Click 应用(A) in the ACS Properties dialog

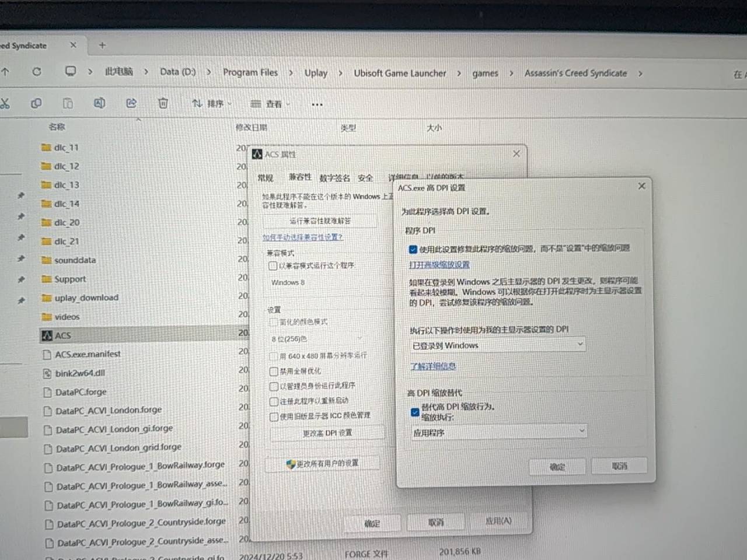tap(498, 521)
